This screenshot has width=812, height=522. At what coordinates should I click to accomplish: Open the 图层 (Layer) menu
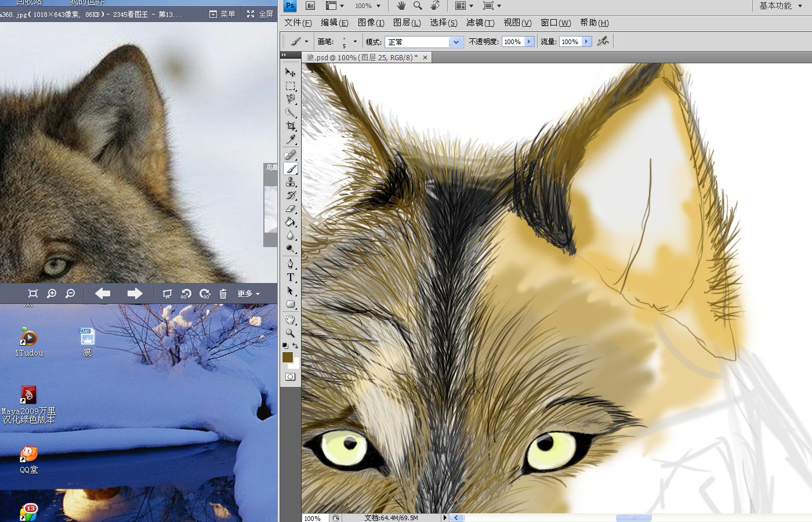407,23
